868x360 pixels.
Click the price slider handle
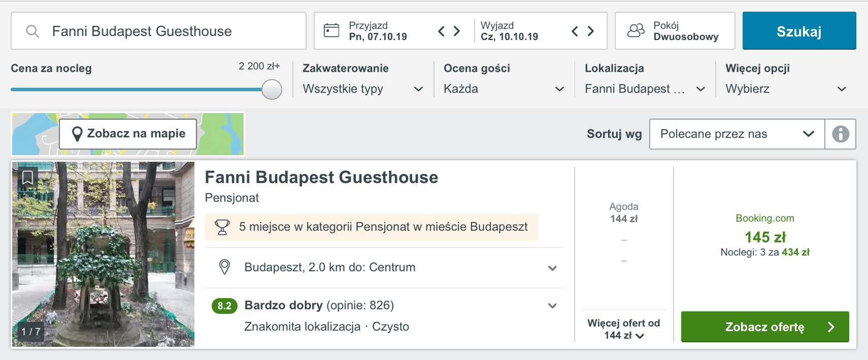pos(272,90)
